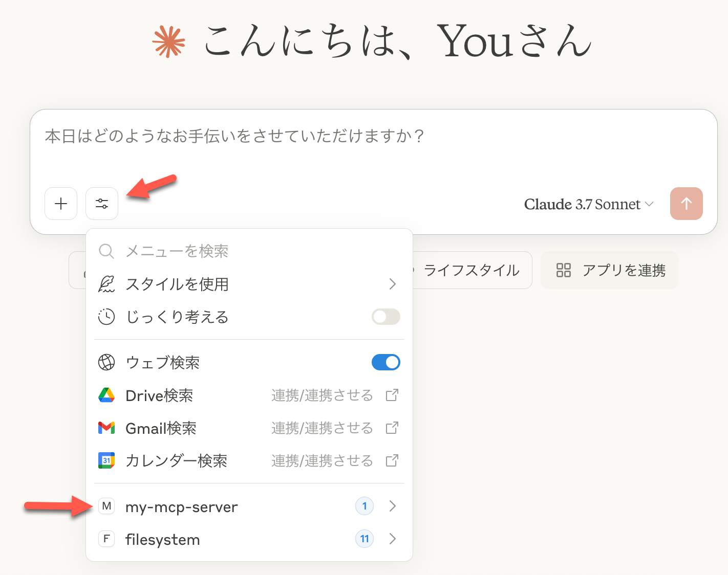Click the quill icon beside スタイルを使用
Image resolution: width=728 pixels, height=575 pixels.
[106, 284]
